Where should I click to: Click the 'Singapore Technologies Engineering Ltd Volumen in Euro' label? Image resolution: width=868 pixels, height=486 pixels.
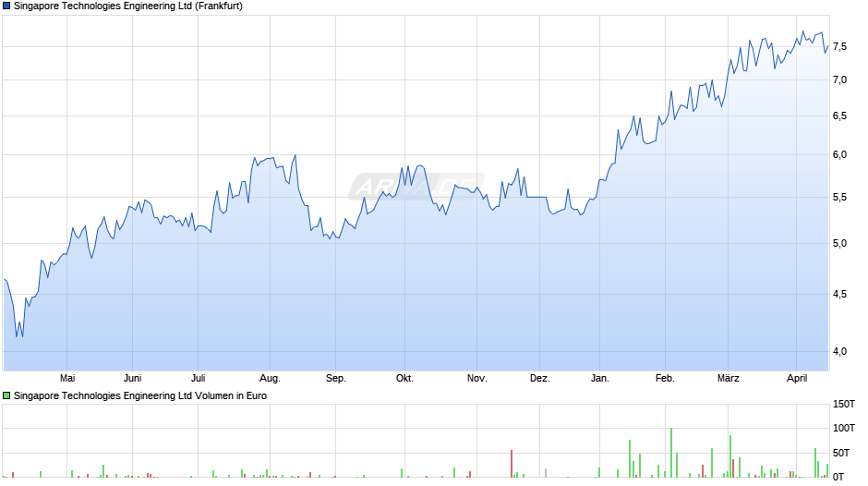(140, 395)
